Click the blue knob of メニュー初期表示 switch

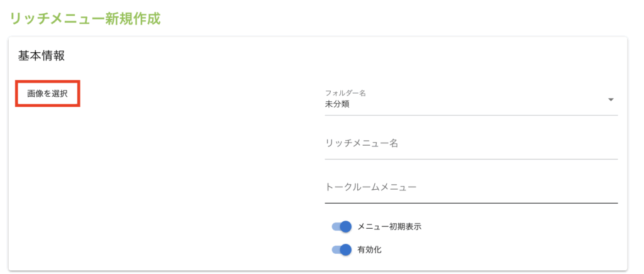(x=345, y=227)
